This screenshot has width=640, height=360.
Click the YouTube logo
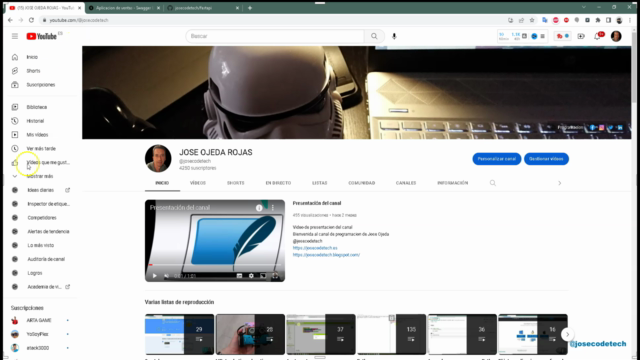click(42, 36)
